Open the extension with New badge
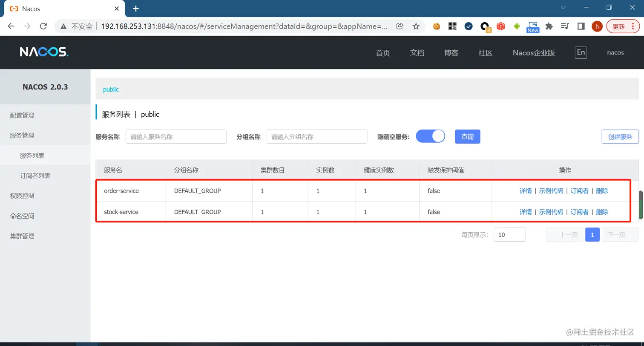Image resolution: width=644 pixels, height=346 pixels. [x=533, y=27]
